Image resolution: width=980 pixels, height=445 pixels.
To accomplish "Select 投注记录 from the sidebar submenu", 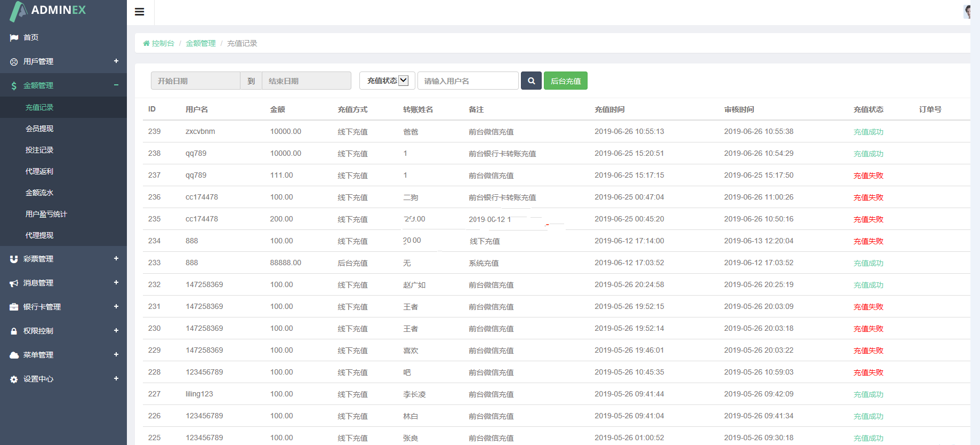I will (x=39, y=150).
